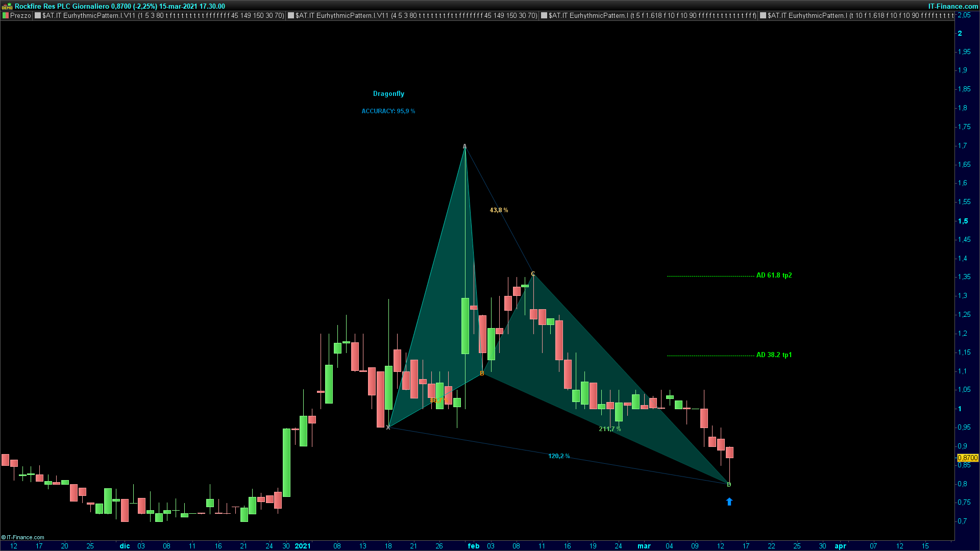Open EurhythmicPattern.I.V11 (4 5 3 80) settings label
This screenshot has width=980, height=551.
pyautogui.click(x=416, y=16)
